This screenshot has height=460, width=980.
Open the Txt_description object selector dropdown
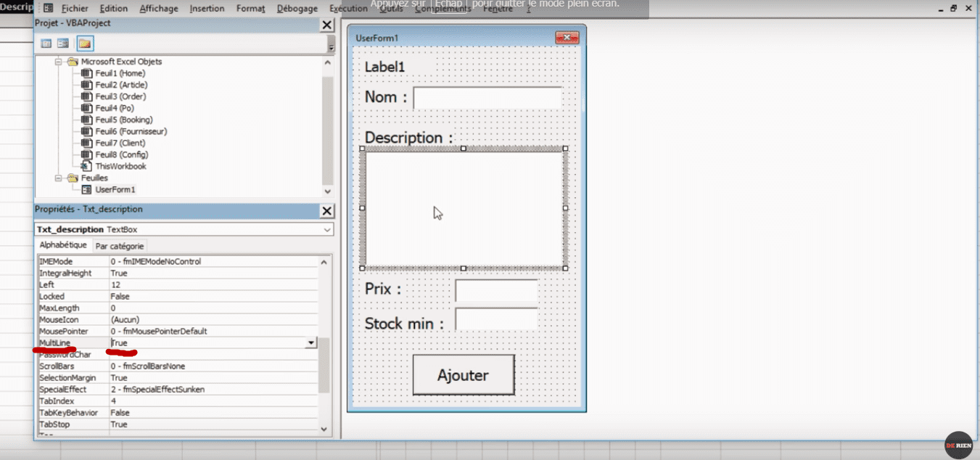[x=327, y=229]
